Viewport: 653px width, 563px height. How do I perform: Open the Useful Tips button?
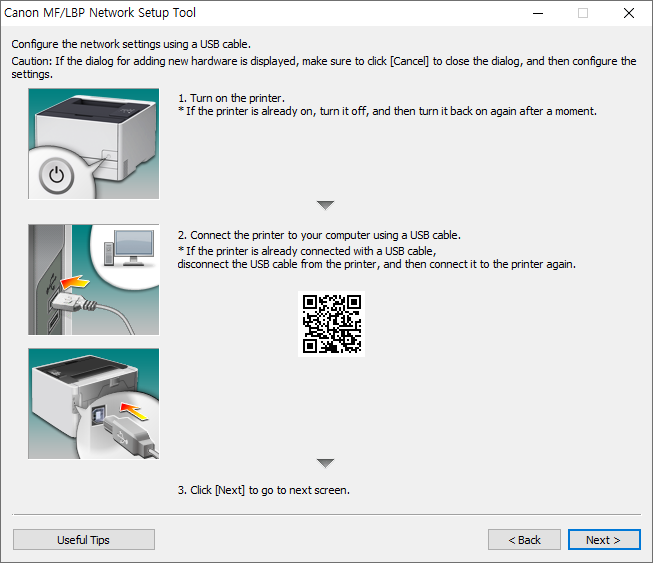[x=84, y=540]
